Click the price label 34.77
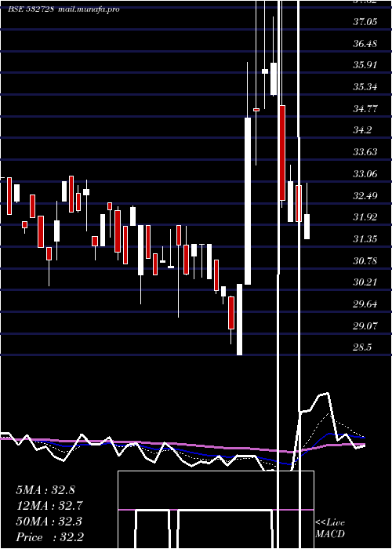The width and height of the screenshot is (392, 549). coord(365,108)
